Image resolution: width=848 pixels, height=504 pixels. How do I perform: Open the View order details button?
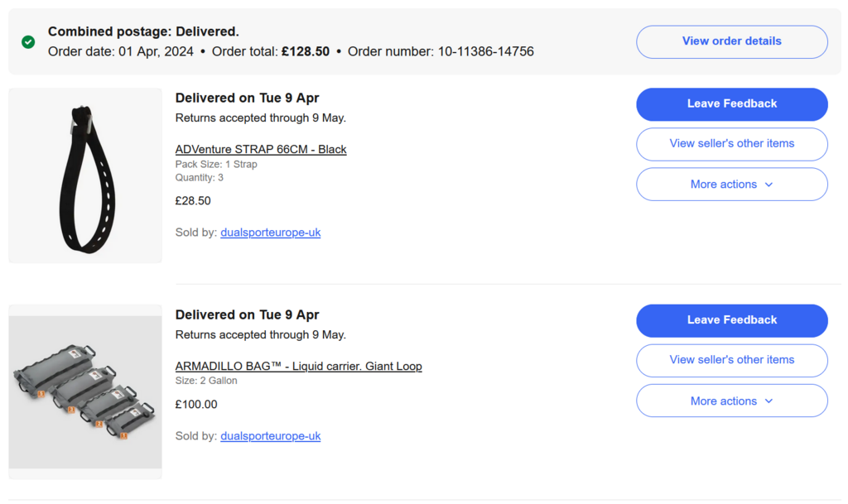731,41
